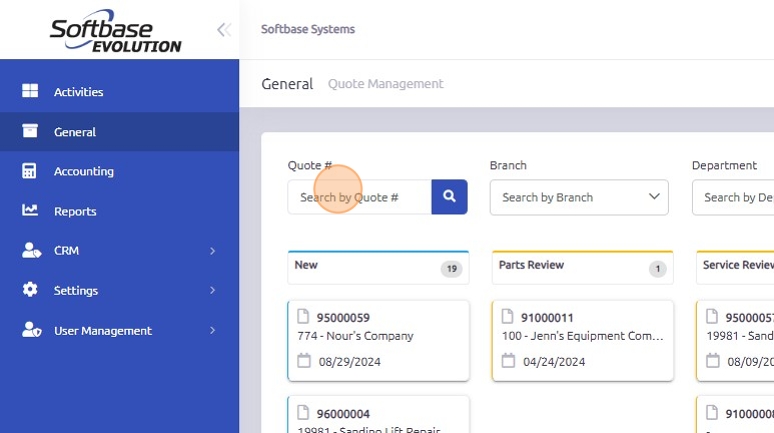The image size is (774, 433).
Task: Click the Parts Review column header
Action: click(582, 267)
